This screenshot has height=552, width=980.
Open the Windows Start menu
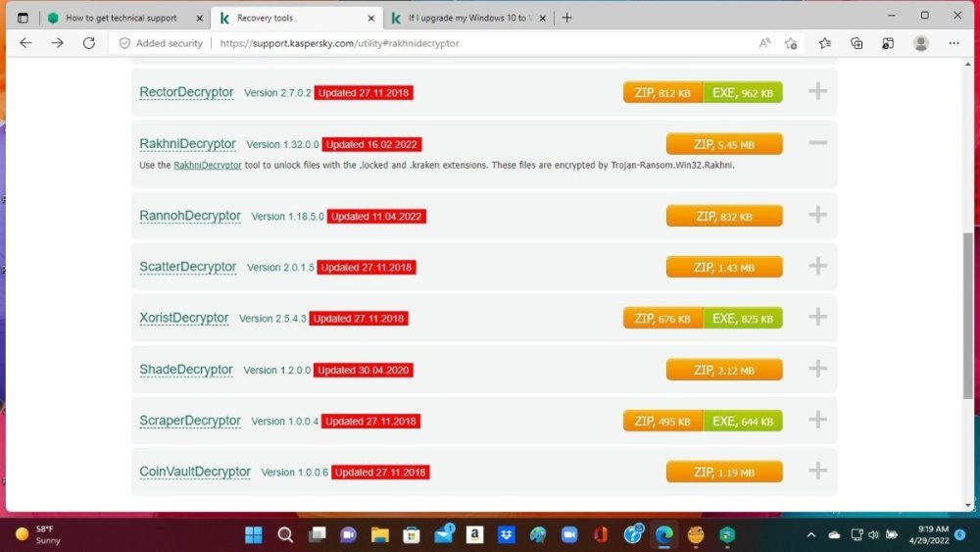pyautogui.click(x=254, y=535)
